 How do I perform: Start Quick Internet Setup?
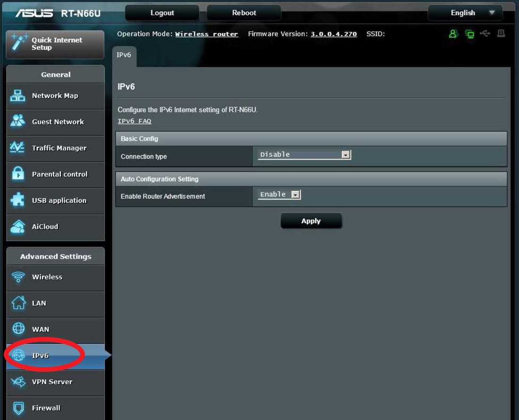tap(55, 44)
